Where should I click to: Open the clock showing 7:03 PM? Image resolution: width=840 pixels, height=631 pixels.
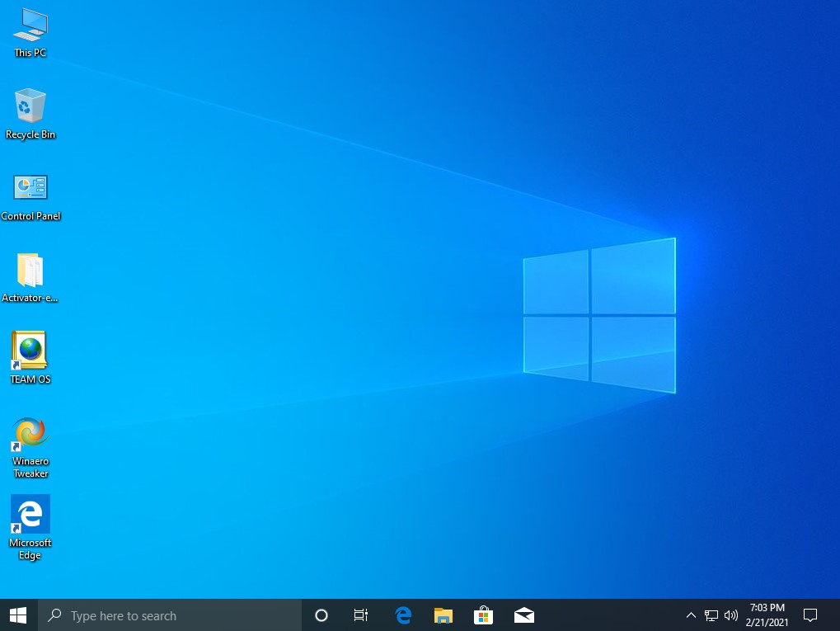coord(767,615)
